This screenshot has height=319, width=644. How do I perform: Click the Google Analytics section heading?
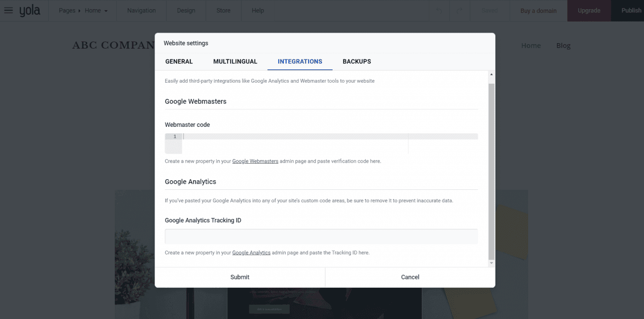pyautogui.click(x=190, y=182)
